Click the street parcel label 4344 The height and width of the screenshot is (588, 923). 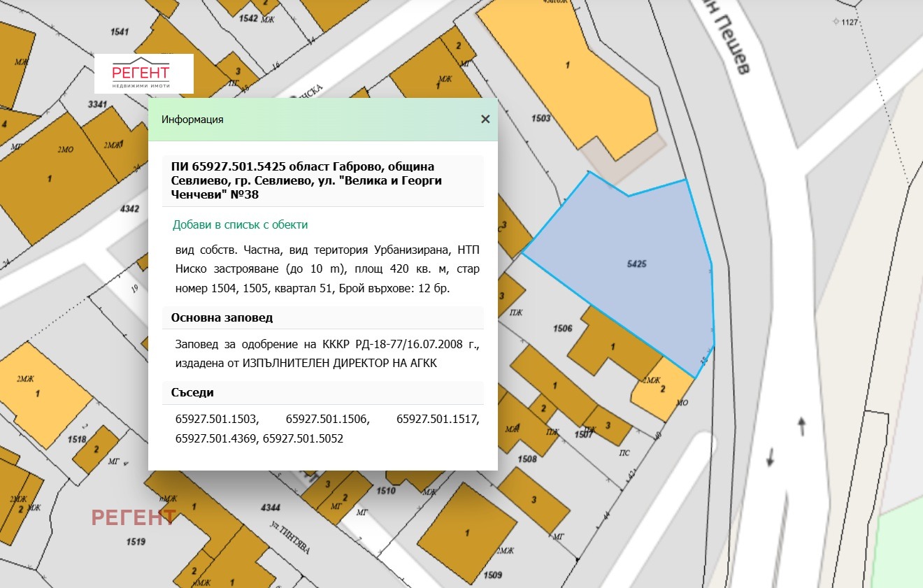coord(270,507)
